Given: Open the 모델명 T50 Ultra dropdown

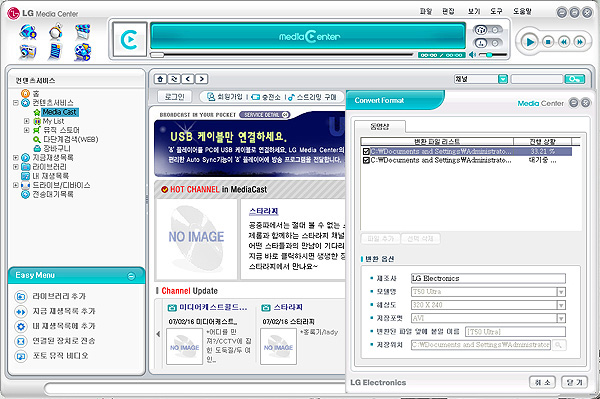Looking at the screenshot, I should (x=561, y=292).
